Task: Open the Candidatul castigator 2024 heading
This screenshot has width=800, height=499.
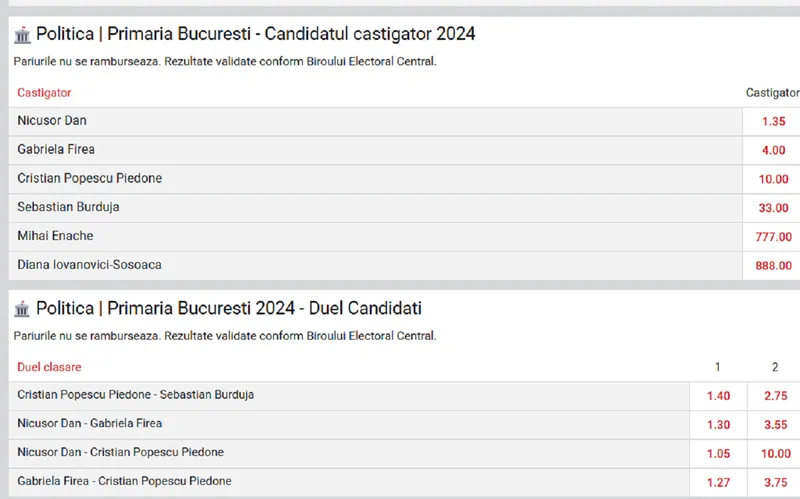Action: click(x=256, y=34)
